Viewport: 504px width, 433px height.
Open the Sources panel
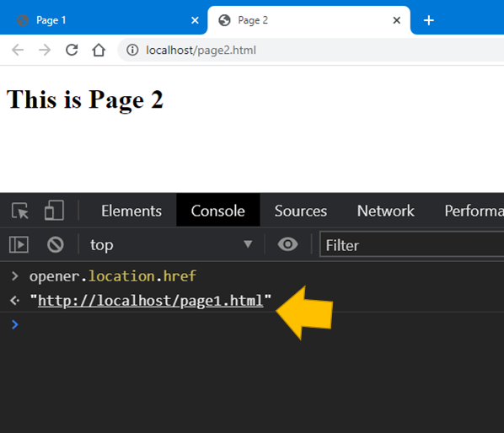click(x=301, y=211)
